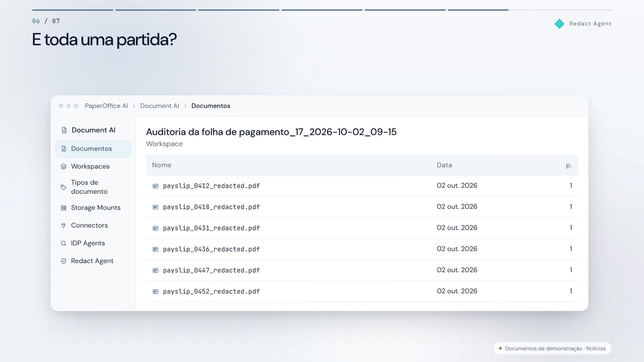
Task: Click the Document AI sidebar heading
Action: tap(93, 130)
